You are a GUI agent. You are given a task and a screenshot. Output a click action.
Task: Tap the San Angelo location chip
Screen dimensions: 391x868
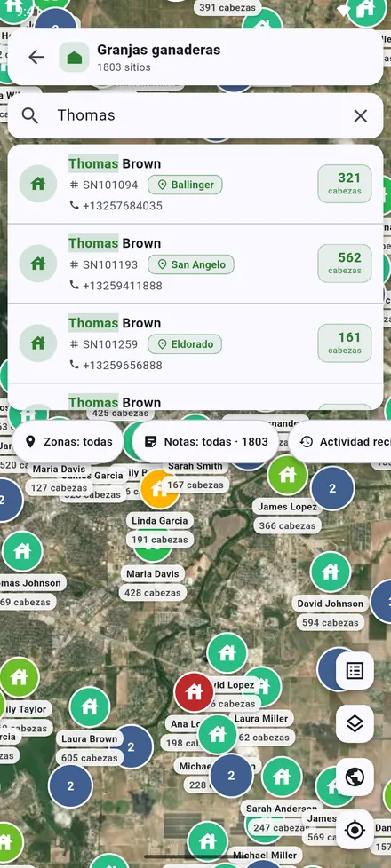(x=191, y=264)
